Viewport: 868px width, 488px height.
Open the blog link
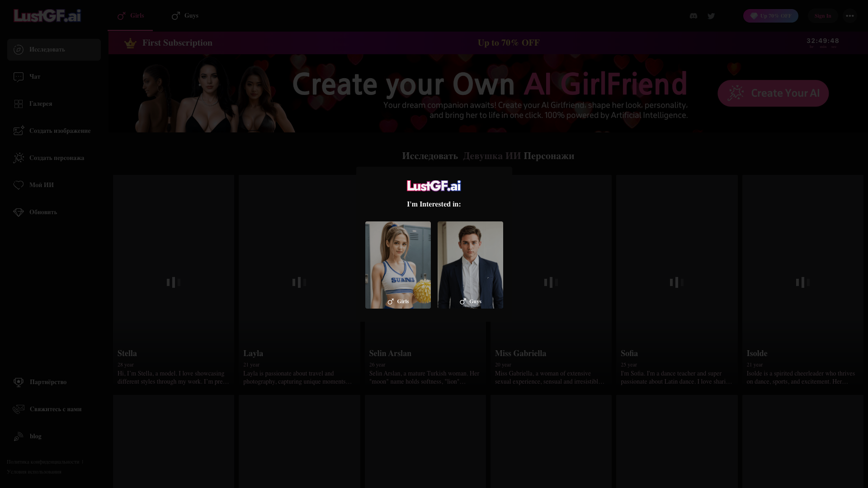tap(54, 436)
